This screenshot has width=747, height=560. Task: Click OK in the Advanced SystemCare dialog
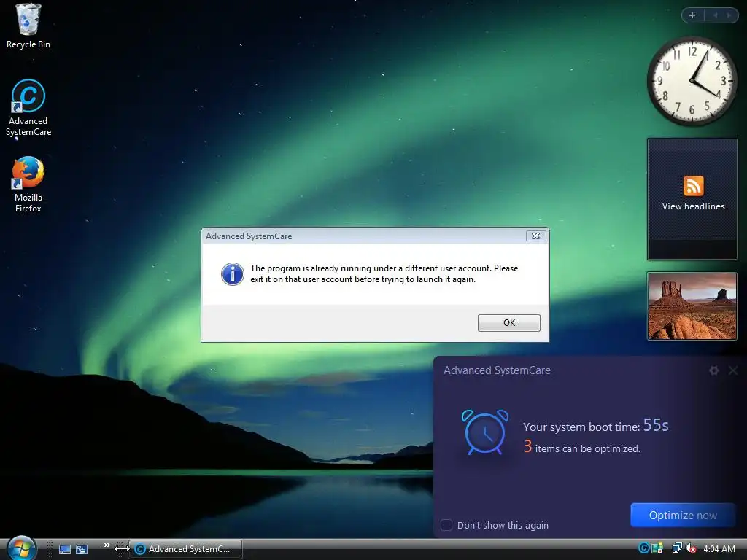(x=508, y=322)
